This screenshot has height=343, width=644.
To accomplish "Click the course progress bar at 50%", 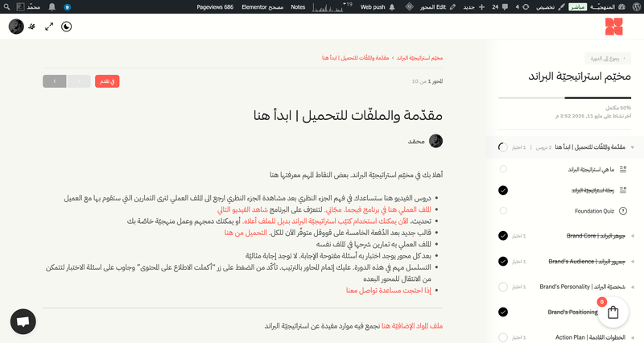I will [565, 97].
